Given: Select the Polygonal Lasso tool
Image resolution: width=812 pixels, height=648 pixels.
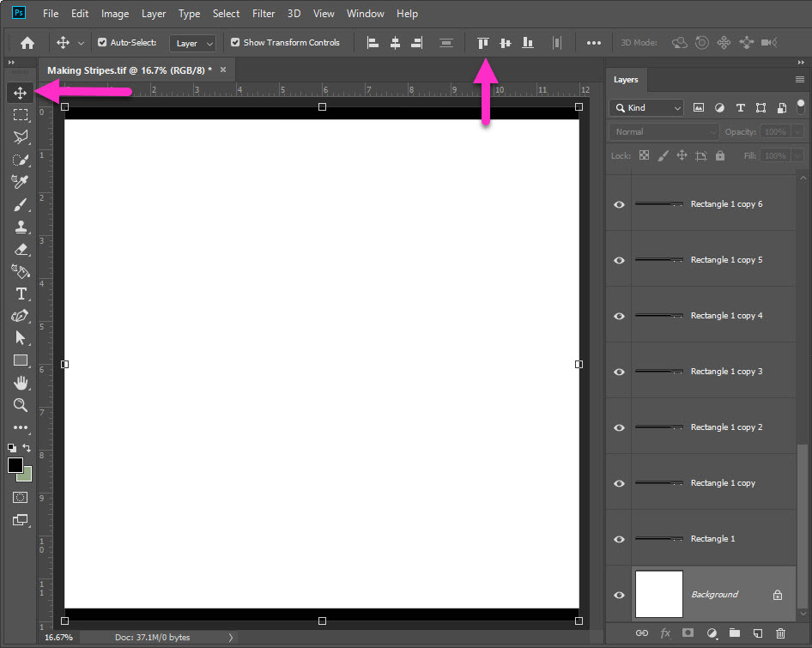Looking at the screenshot, I should point(21,137).
